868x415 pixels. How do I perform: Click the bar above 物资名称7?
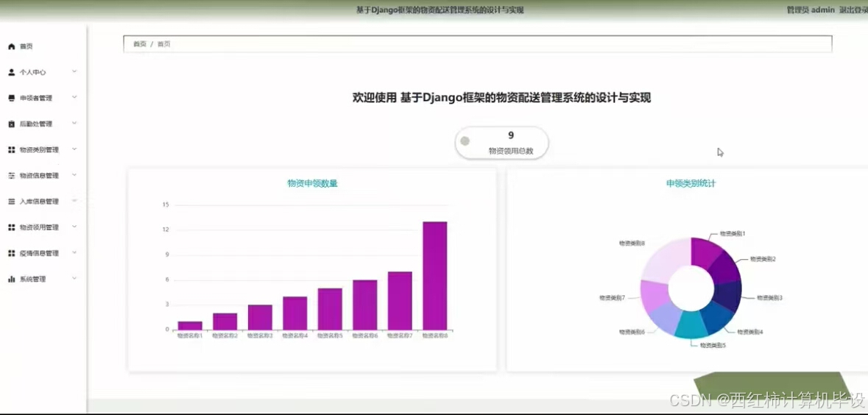(400, 301)
